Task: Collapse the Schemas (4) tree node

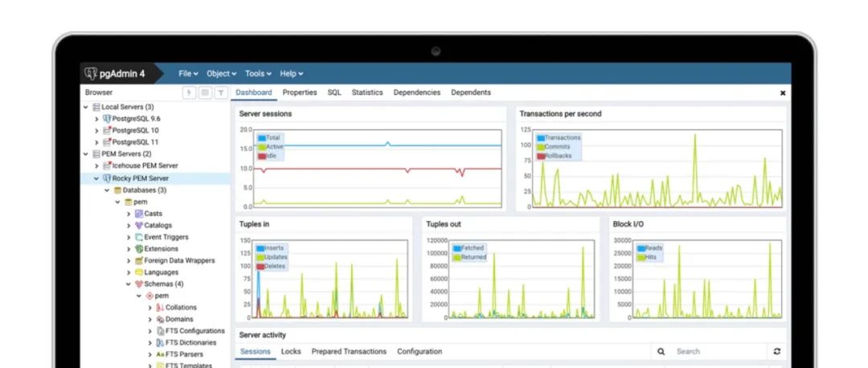Action: click(128, 284)
